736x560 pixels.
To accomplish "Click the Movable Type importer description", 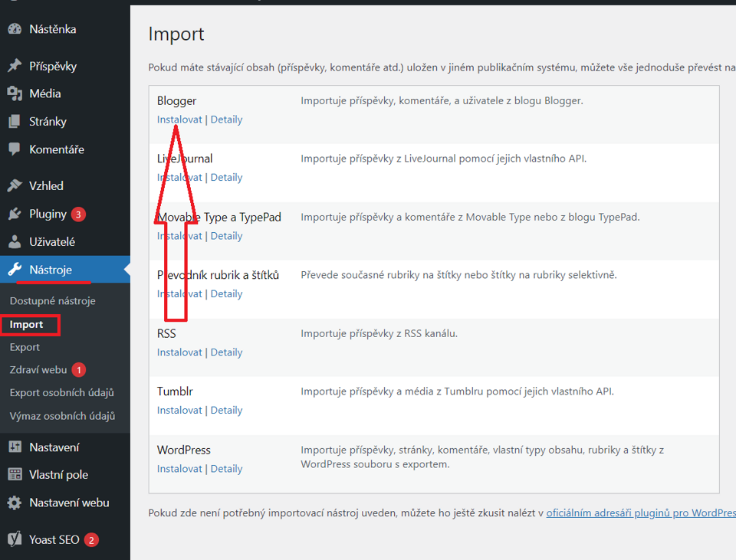I will coord(470,217).
